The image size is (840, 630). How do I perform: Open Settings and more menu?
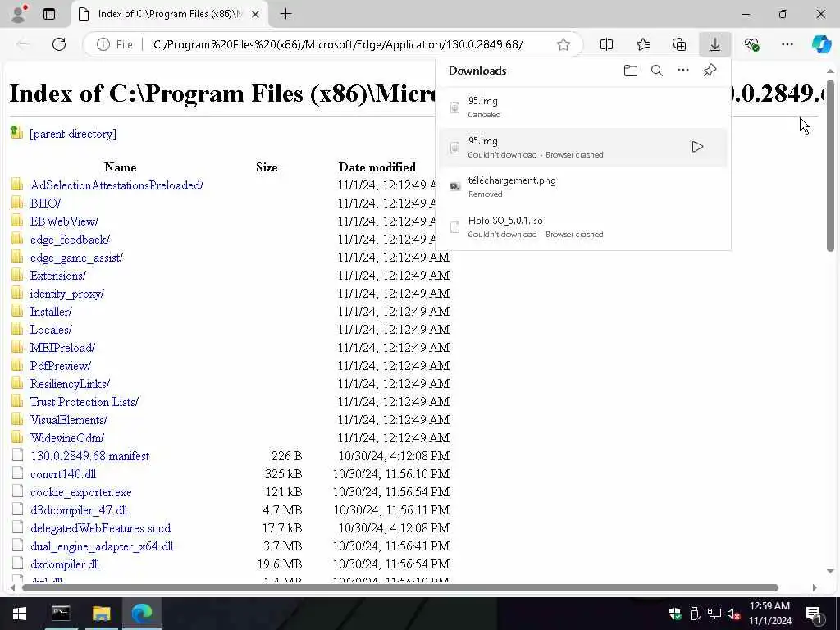[x=787, y=44]
